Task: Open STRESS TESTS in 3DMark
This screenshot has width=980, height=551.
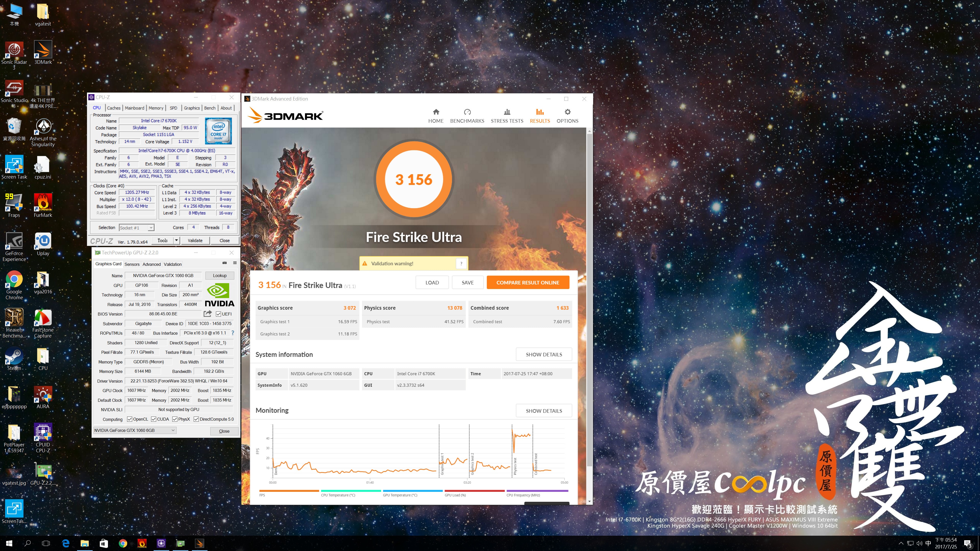Action: click(507, 116)
